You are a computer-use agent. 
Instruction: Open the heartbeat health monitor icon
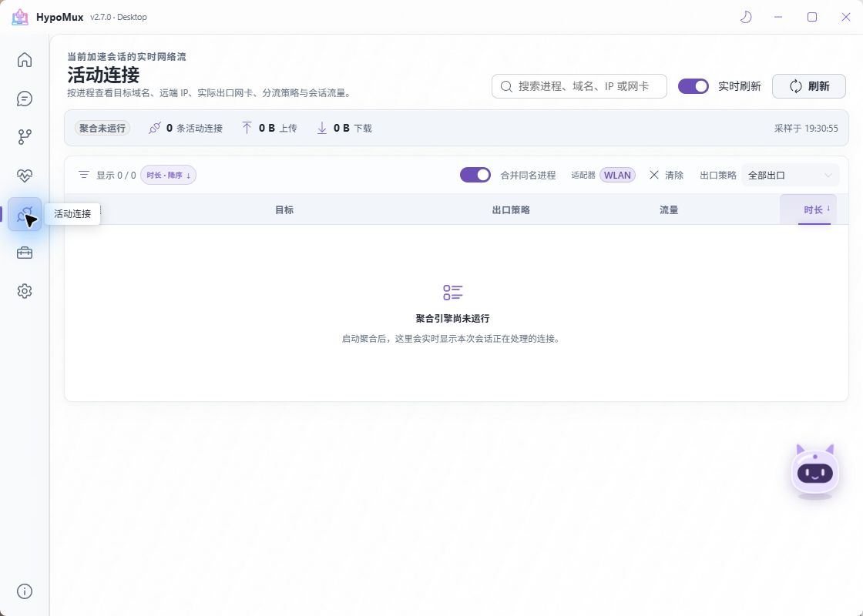click(x=24, y=176)
